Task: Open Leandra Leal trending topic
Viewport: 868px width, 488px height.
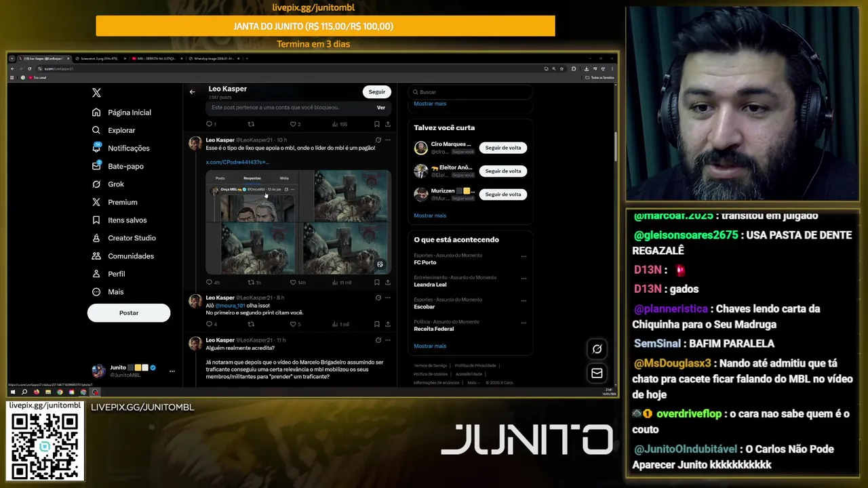Action: [x=430, y=285]
